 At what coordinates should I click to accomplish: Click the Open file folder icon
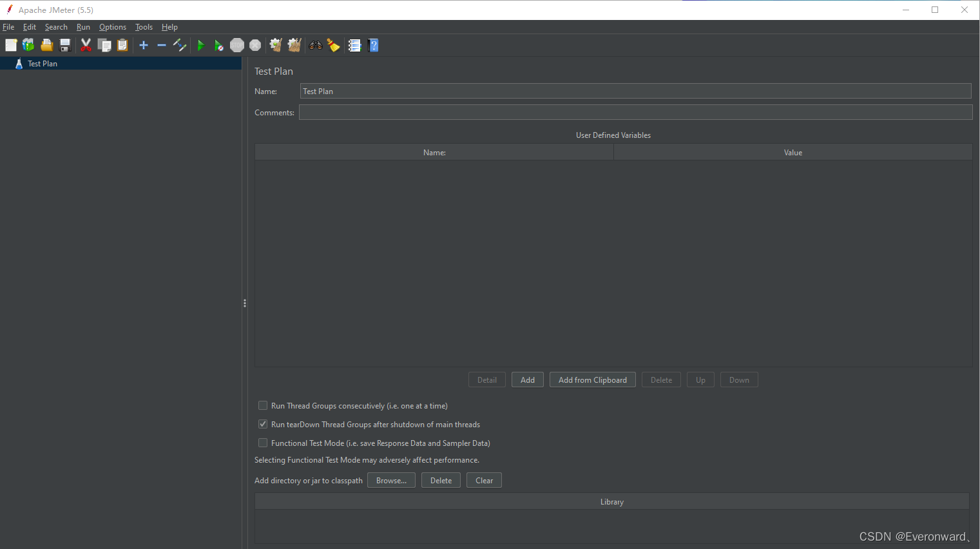point(47,45)
